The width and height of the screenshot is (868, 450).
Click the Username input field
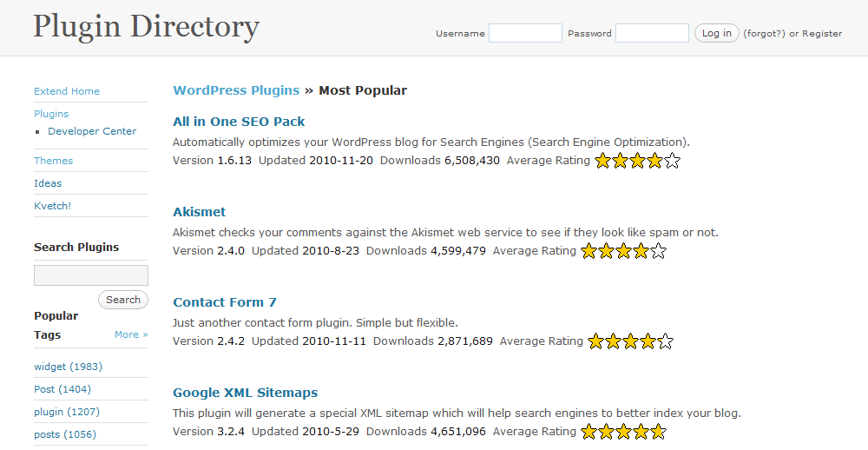[x=525, y=33]
